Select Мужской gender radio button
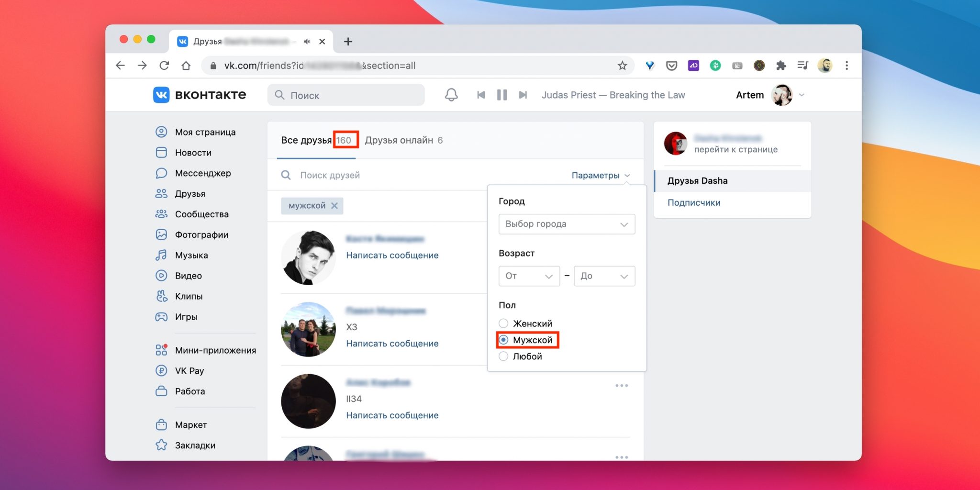Viewport: 980px width, 490px height. tap(503, 340)
